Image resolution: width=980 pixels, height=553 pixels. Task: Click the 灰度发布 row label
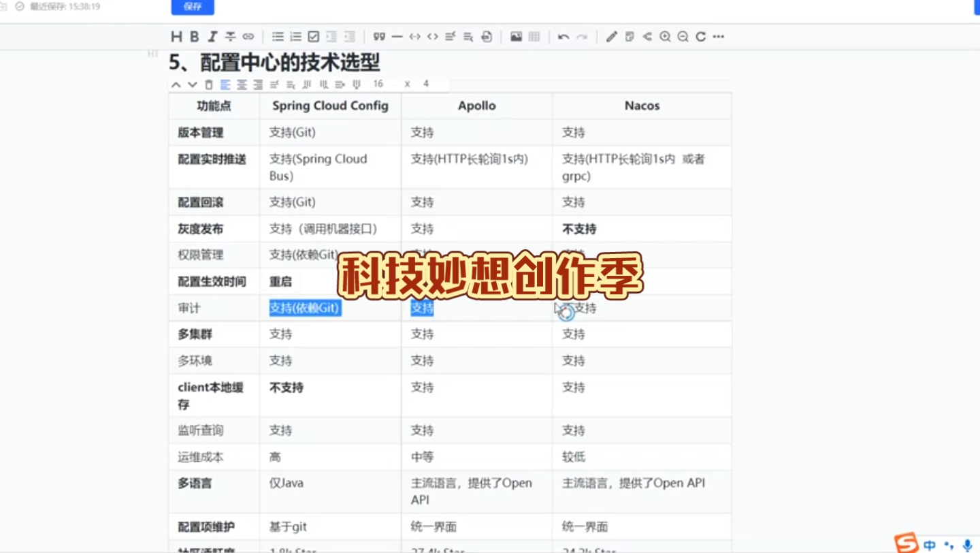(x=201, y=229)
